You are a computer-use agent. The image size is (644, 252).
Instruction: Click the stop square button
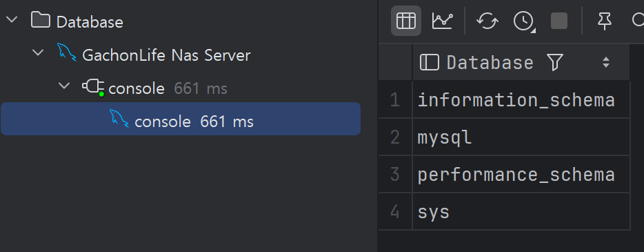[559, 21]
